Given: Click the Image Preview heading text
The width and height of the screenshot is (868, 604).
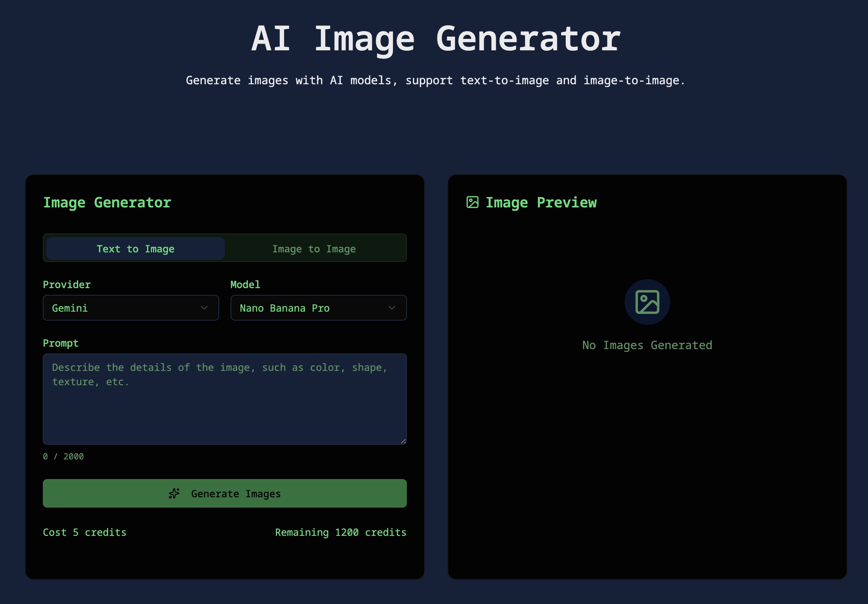Looking at the screenshot, I should (541, 202).
